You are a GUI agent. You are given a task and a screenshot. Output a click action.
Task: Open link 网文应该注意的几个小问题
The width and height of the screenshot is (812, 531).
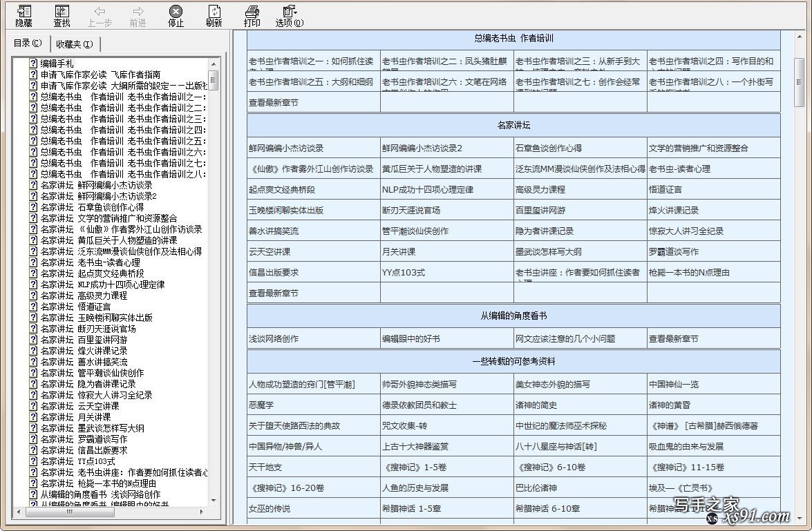pos(565,338)
